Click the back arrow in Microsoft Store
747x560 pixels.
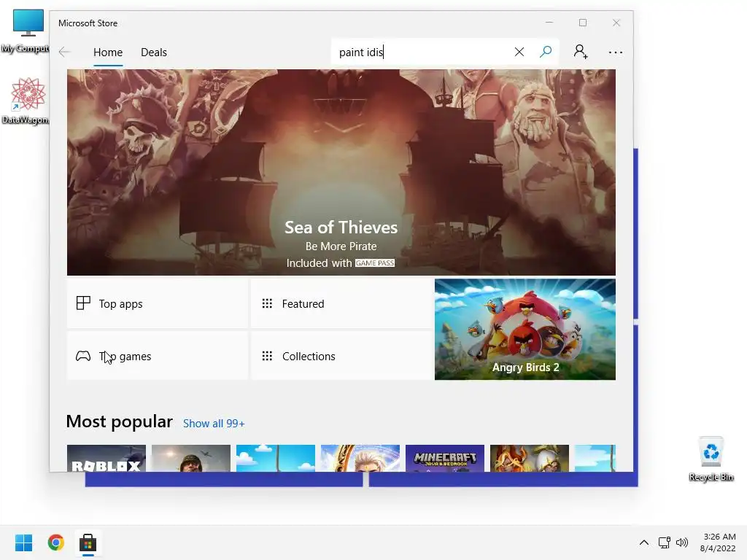point(64,52)
